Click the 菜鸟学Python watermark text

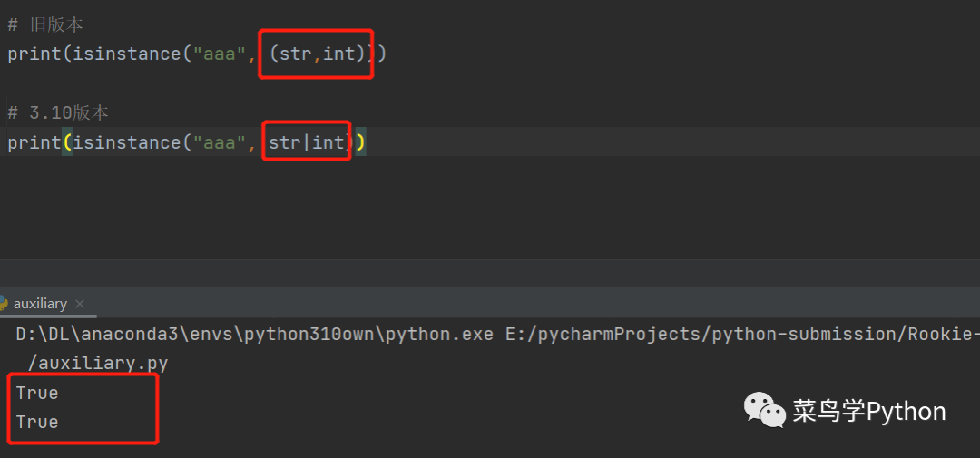pos(869,412)
